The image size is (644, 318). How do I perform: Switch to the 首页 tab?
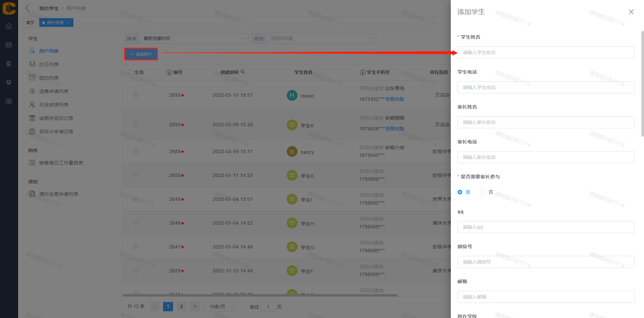click(30, 22)
